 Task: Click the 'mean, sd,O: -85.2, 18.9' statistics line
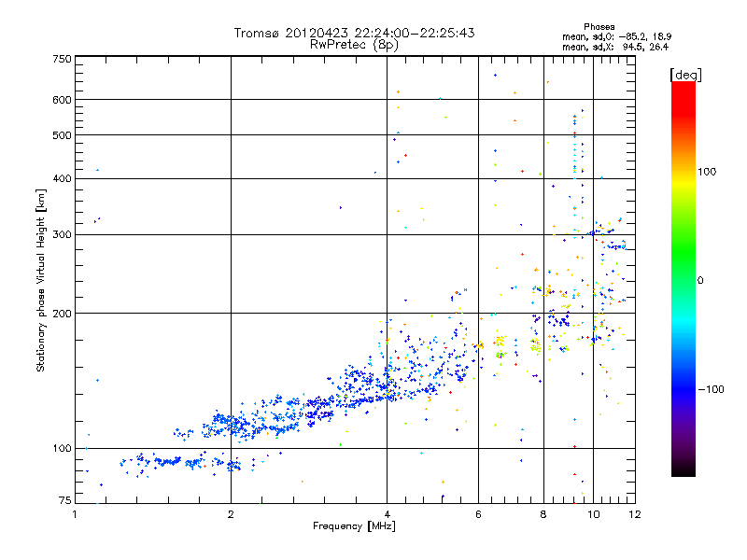[617, 36]
